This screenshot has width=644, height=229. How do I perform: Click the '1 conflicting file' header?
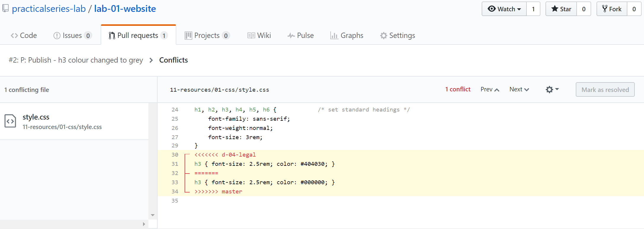(27, 90)
